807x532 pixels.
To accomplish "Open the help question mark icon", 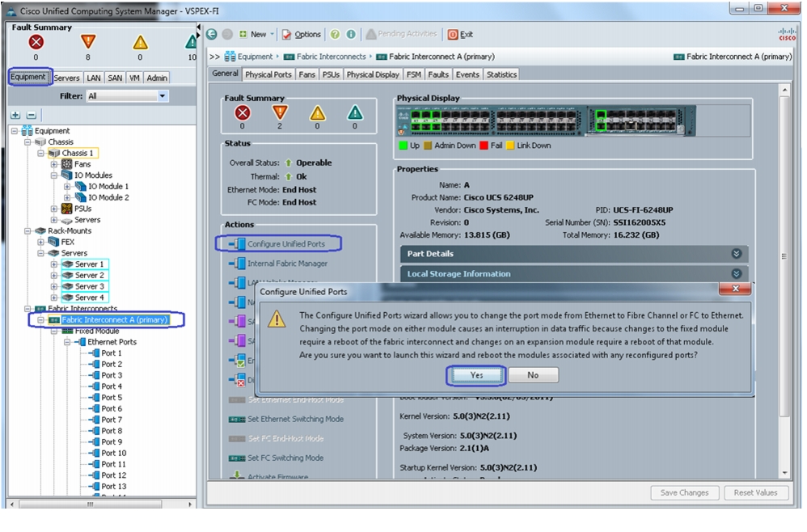I will pyautogui.click(x=335, y=34).
